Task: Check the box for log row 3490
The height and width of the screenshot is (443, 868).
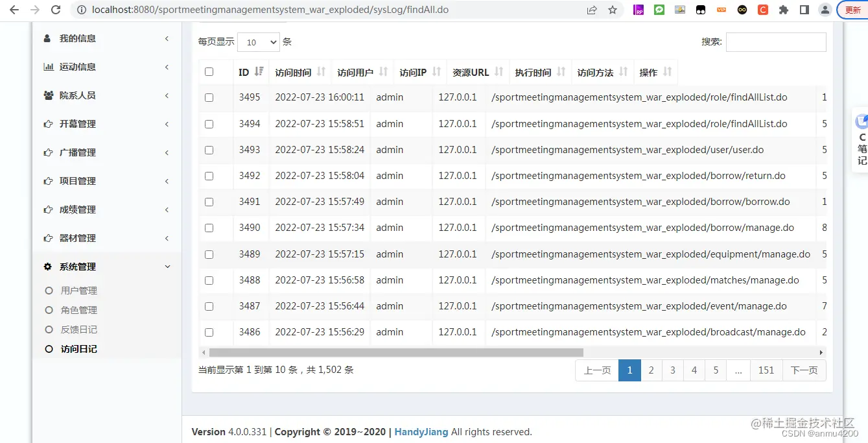Action: [x=209, y=228]
